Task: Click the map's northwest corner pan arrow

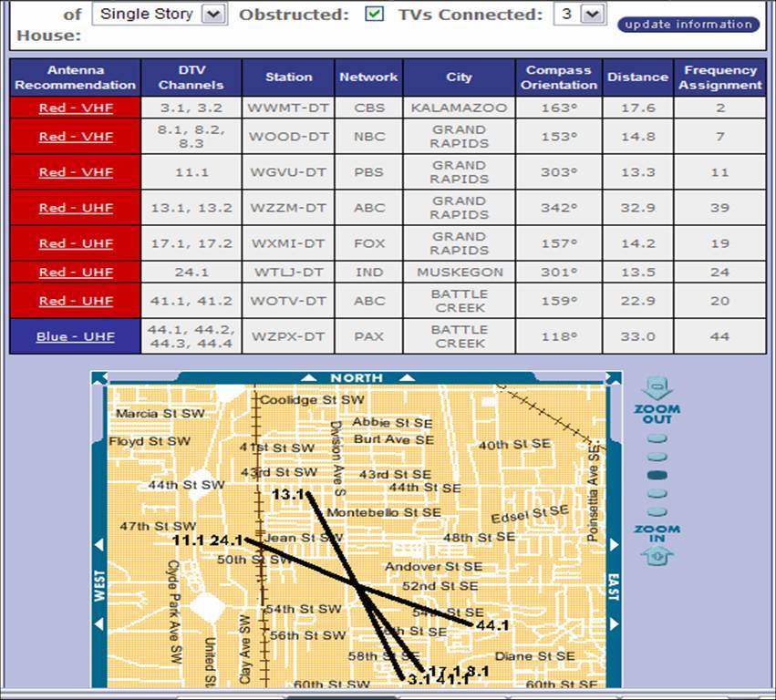Action: point(99,378)
